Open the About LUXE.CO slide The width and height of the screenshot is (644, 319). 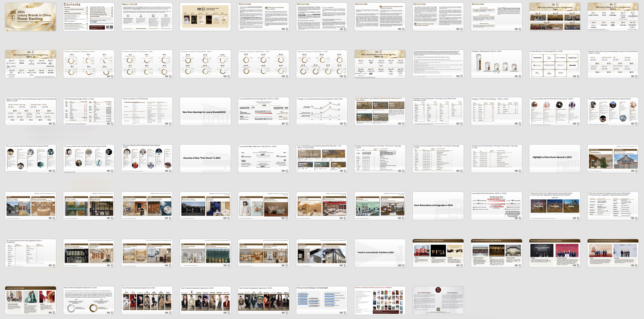(x=147, y=17)
